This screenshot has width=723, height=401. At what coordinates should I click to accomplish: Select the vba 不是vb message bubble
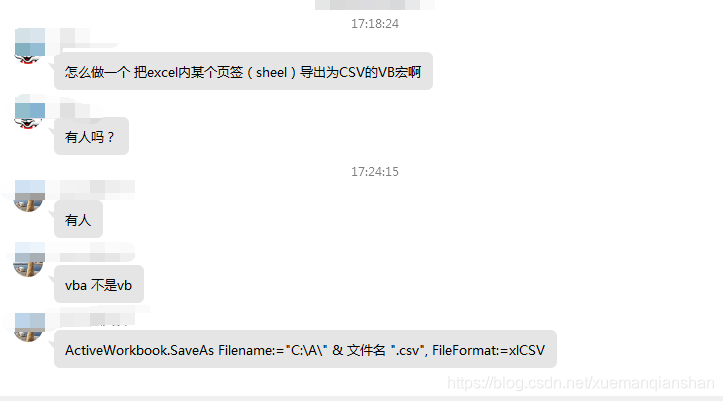point(99,284)
